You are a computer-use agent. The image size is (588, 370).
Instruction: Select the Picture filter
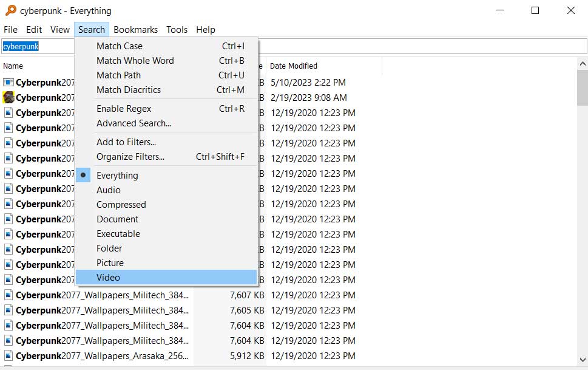click(166, 263)
